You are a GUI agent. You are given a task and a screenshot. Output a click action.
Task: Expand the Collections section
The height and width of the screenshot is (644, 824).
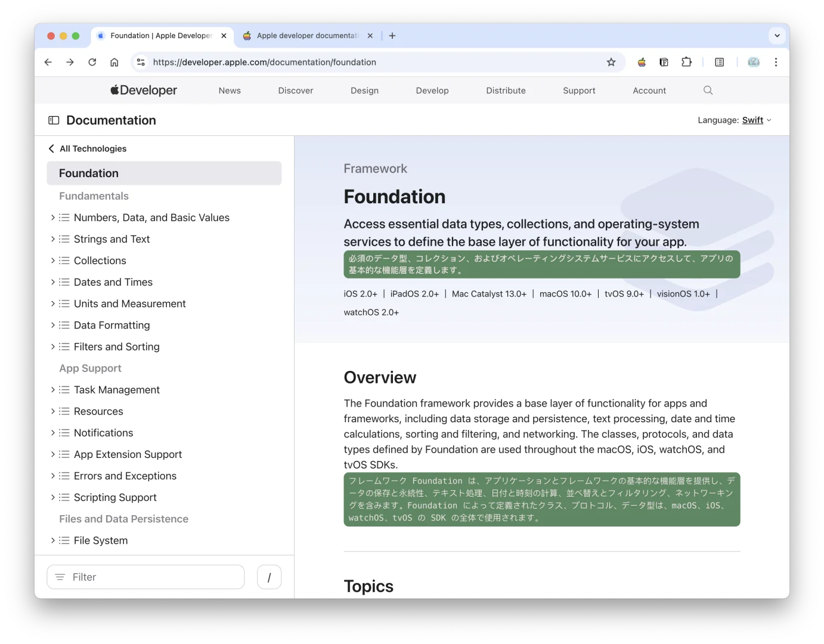click(52, 261)
